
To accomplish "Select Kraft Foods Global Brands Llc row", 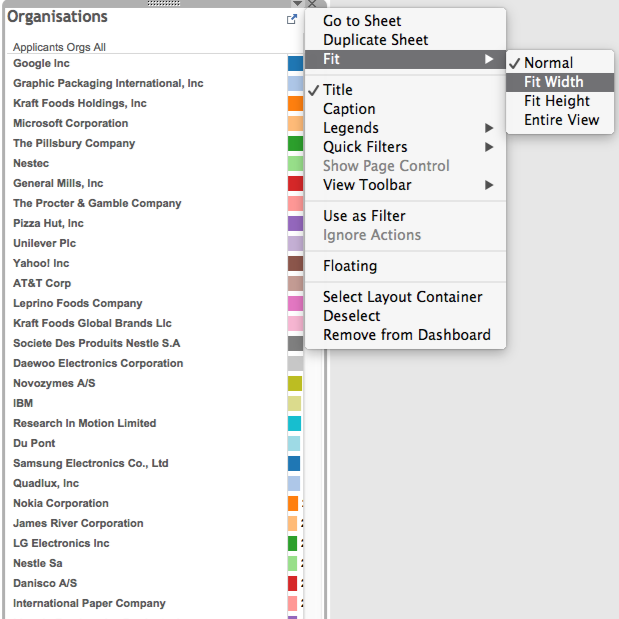I will point(92,323).
